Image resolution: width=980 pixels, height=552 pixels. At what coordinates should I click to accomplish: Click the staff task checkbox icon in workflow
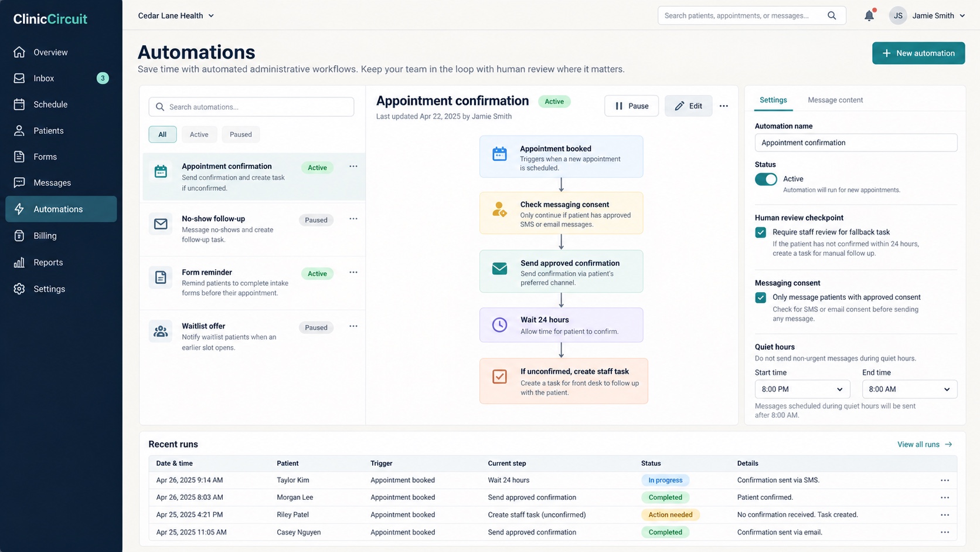click(499, 377)
